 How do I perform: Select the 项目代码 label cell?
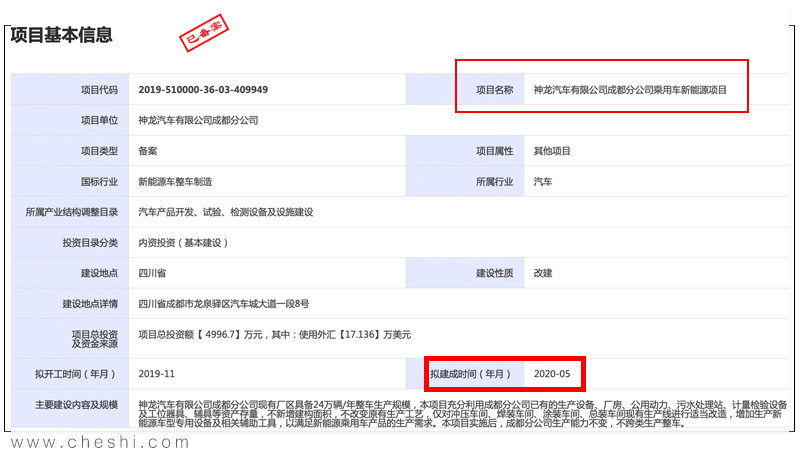[70, 90]
